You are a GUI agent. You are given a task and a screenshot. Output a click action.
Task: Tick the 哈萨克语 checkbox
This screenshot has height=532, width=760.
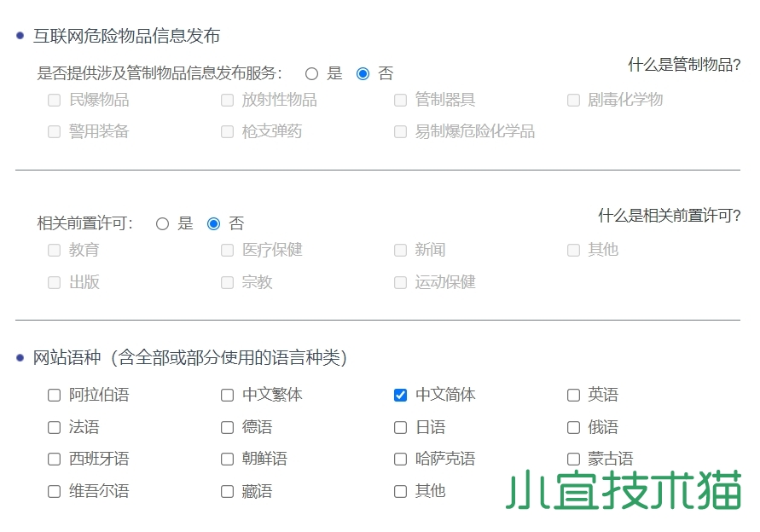click(x=400, y=459)
